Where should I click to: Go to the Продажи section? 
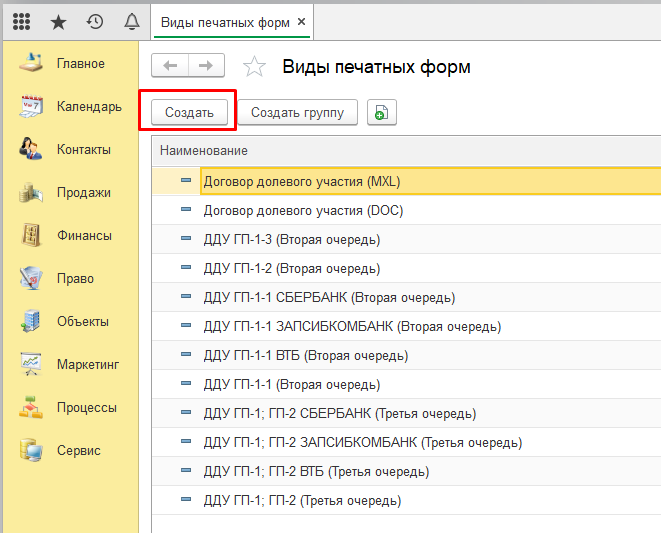[83, 193]
